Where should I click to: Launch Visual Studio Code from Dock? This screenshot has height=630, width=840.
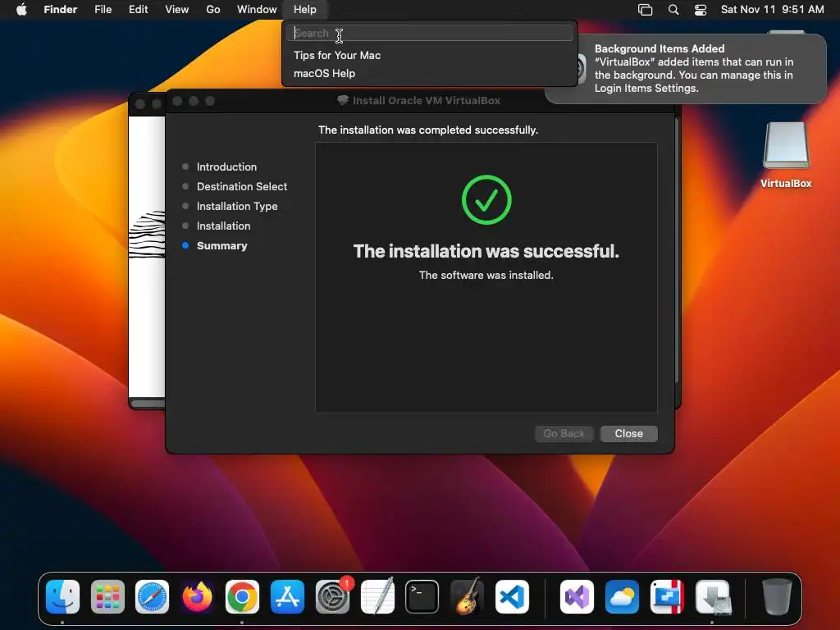(512, 596)
